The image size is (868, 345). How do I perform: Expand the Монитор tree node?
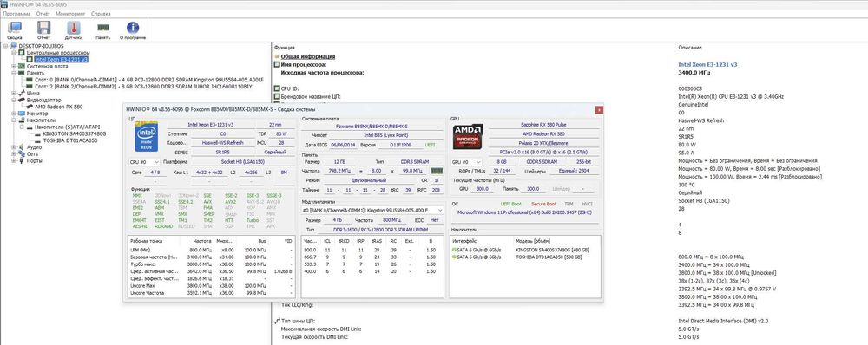tap(14, 114)
